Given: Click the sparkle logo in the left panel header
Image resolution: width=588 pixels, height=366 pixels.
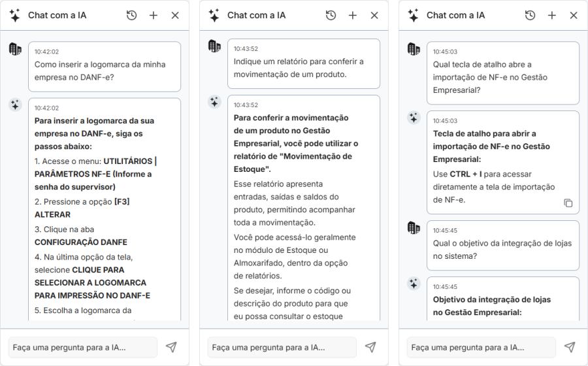Looking at the screenshot, I should tap(14, 16).
